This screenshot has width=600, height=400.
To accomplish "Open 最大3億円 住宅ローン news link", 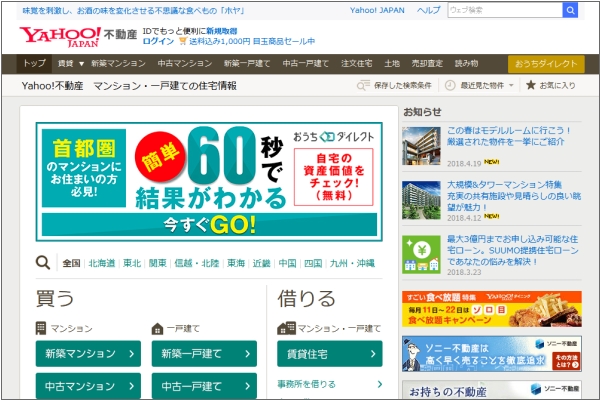I will point(513,250).
